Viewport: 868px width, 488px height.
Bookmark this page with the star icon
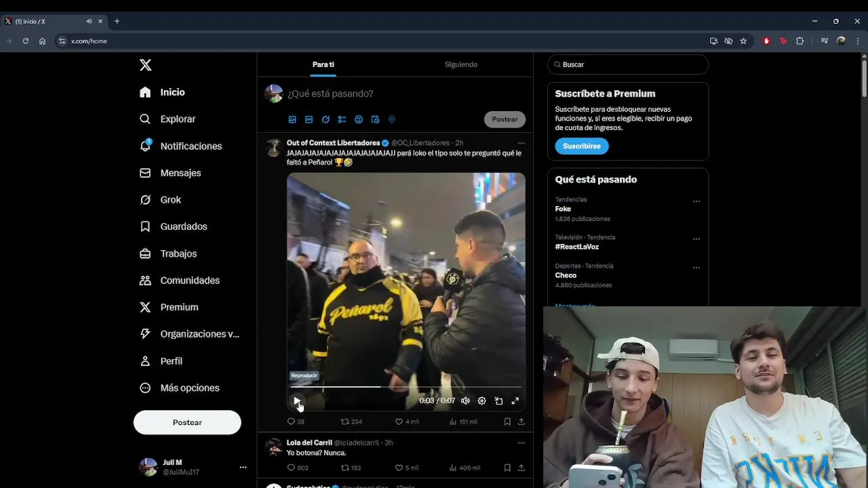743,41
